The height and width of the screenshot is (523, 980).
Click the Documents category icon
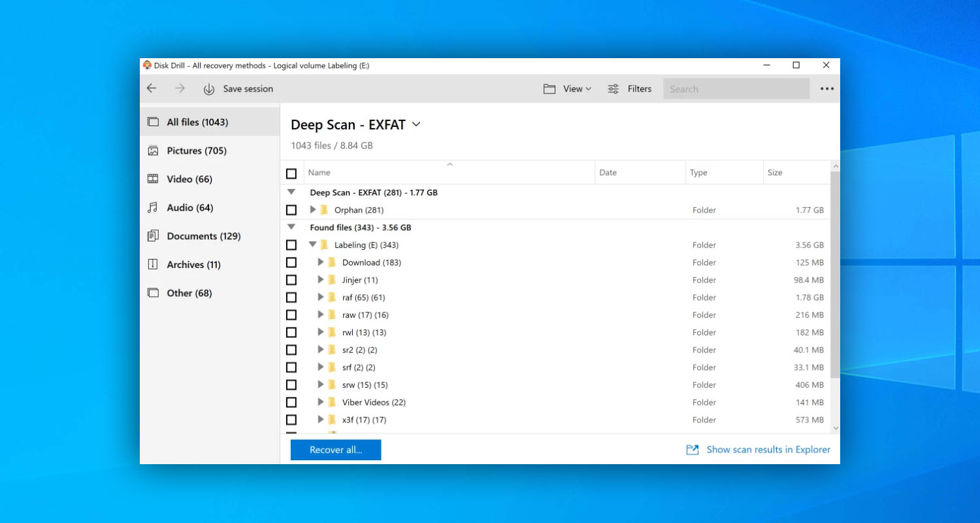[153, 236]
